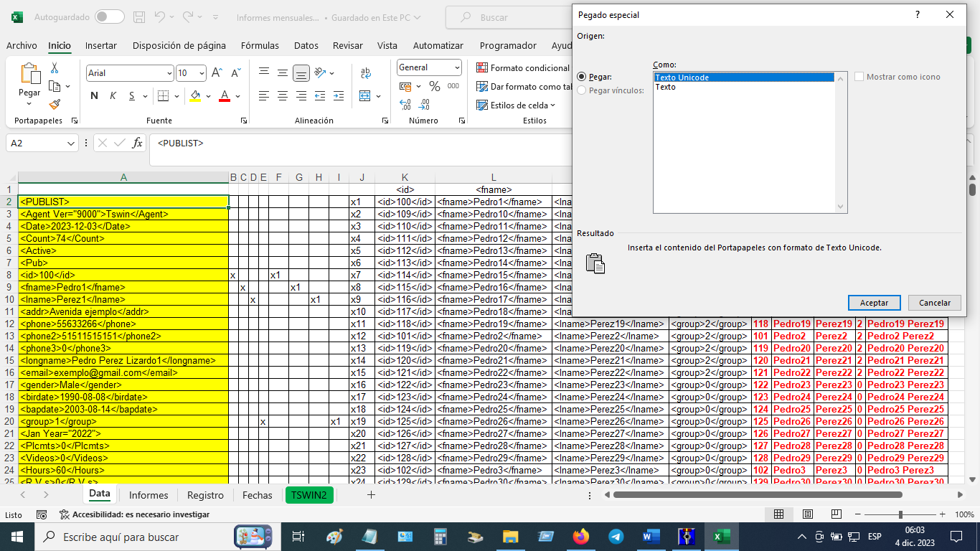Open the Fórmulas ribbon tab

260,45
